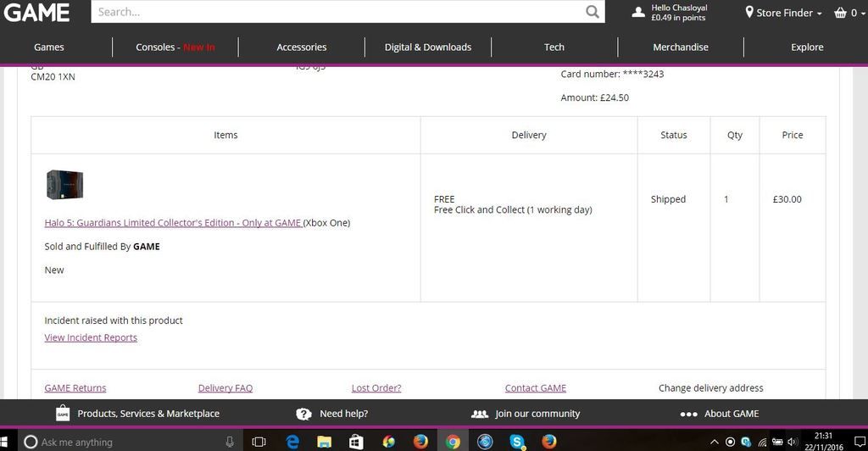This screenshot has width=868, height=451.
Task: Click the Join our community people icon
Action: pyautogui.click(x=480, y=414)
